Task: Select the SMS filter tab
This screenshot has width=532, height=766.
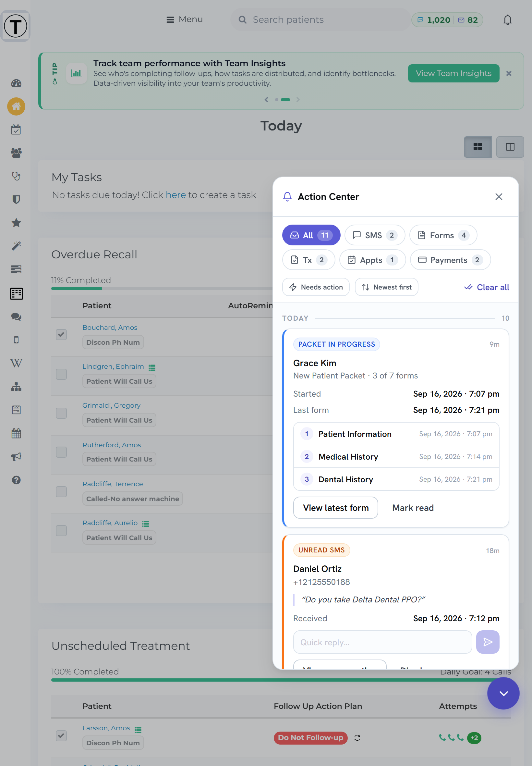Action: point(375,235)
